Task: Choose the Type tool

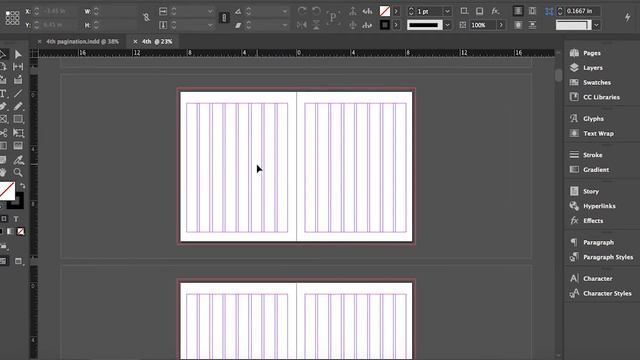Action: coord(3,93)
